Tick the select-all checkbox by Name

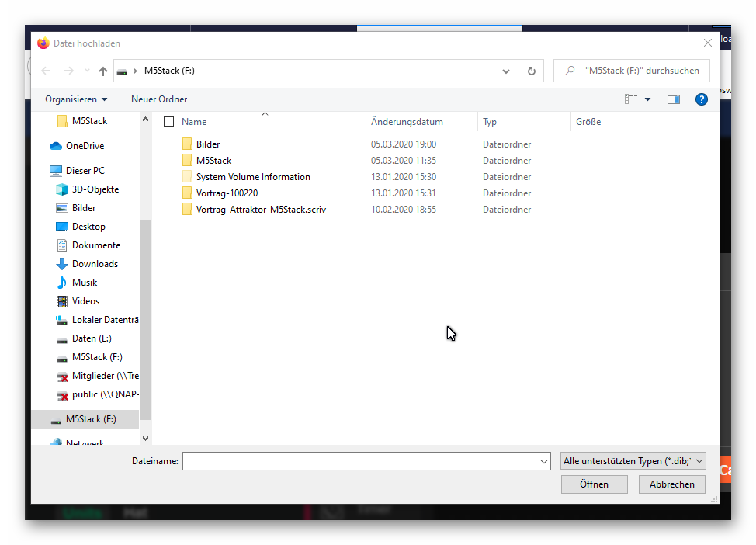[168, 122]
